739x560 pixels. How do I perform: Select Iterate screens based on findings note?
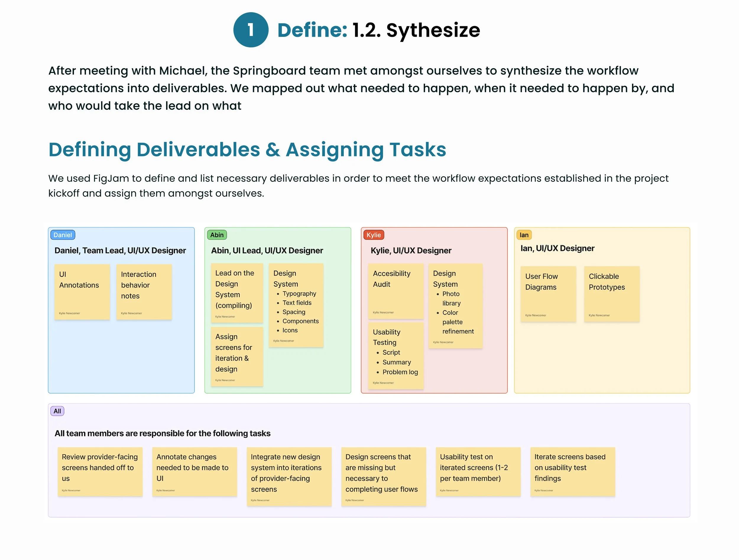tap(572, 471)
